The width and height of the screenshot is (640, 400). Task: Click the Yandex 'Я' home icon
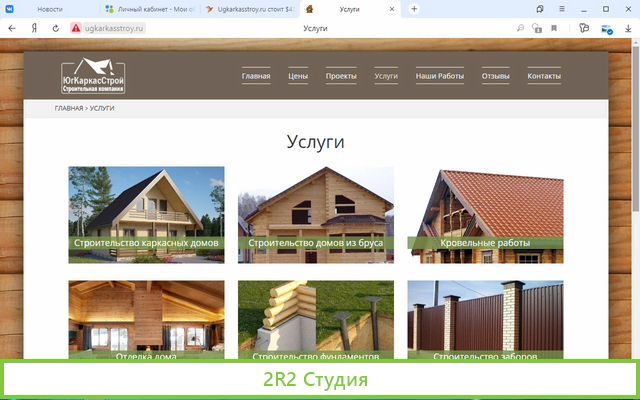click(35, 29)
